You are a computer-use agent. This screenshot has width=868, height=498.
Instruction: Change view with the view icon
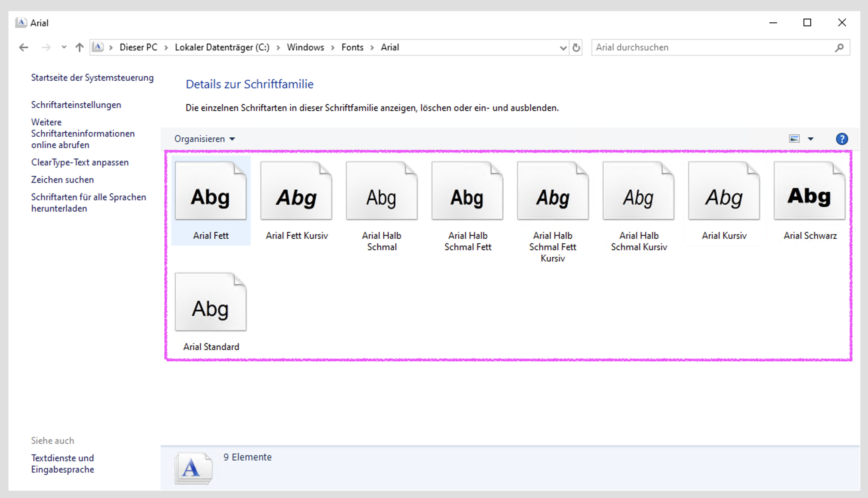(795, 139)
